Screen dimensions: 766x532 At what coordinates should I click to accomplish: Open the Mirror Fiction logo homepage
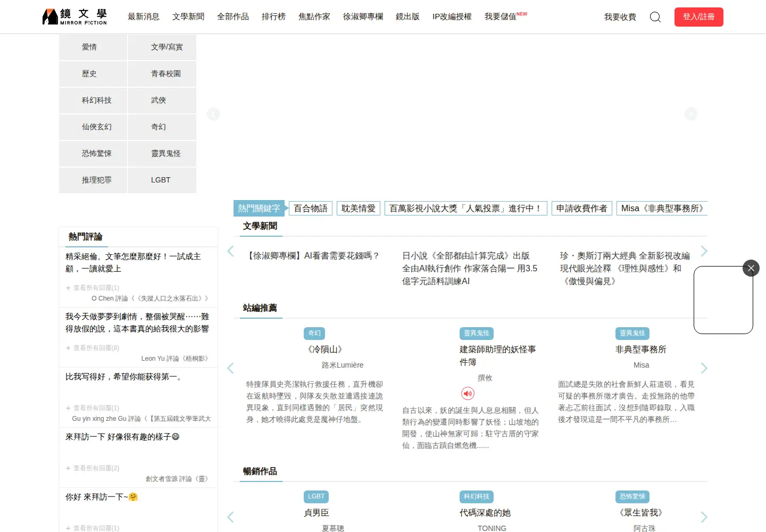coord(74,16)
